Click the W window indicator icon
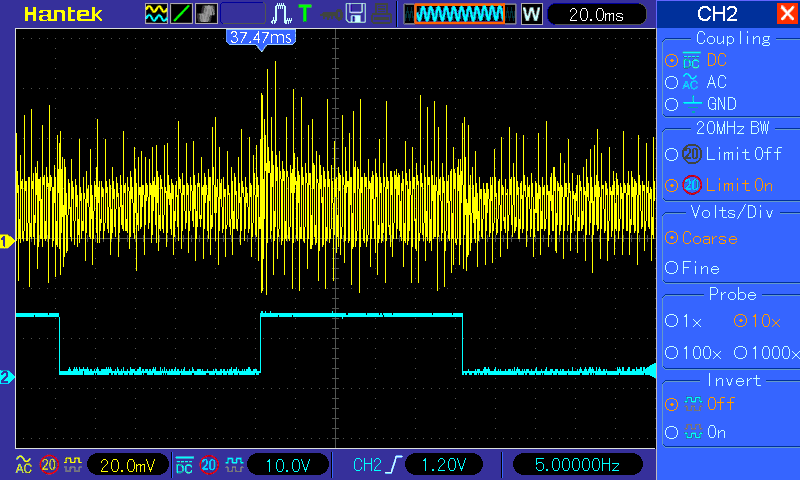Image resolution: width=800 pixels, height=480 pixels. click(x=531, y=14)
